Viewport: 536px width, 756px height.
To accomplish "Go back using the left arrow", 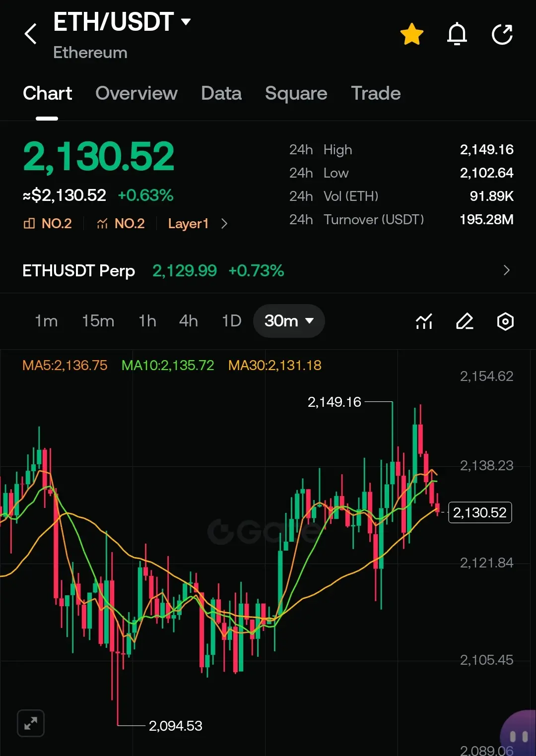I will click(31, 34).
